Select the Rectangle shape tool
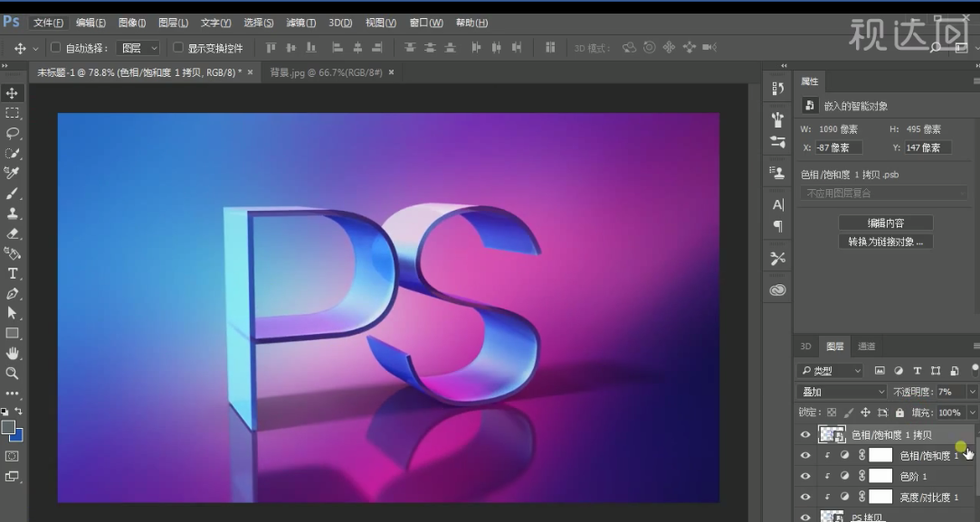The width and height of the screenshot is (980, 522). (x=12, y=333)
